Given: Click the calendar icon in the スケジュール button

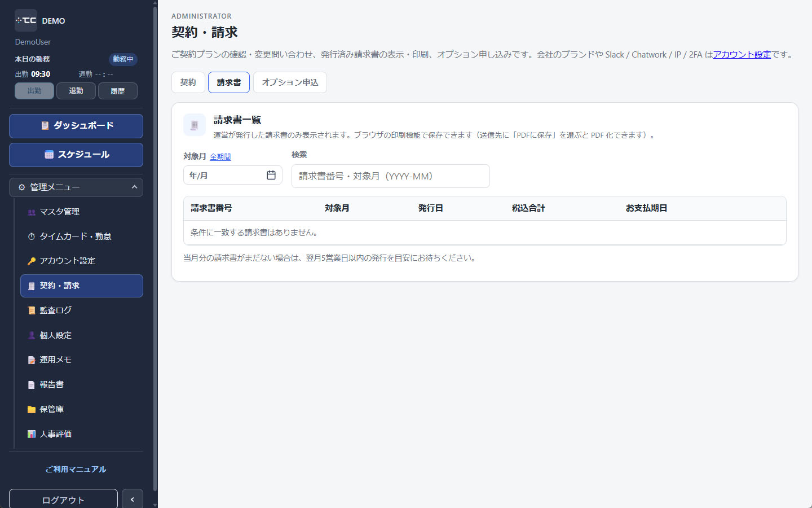Looking at the screenshot, I should (x=49, y=155).
